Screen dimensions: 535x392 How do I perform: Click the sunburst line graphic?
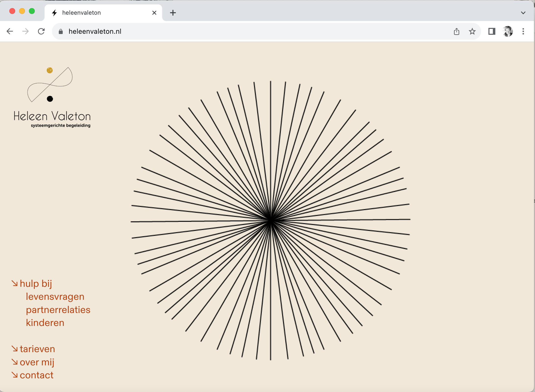(270, 220)
